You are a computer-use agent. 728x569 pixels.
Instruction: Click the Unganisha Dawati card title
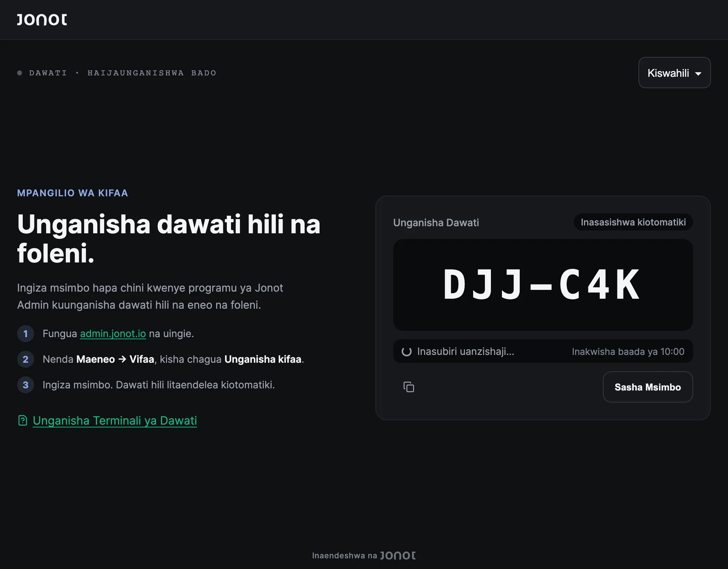click(436, 223)
